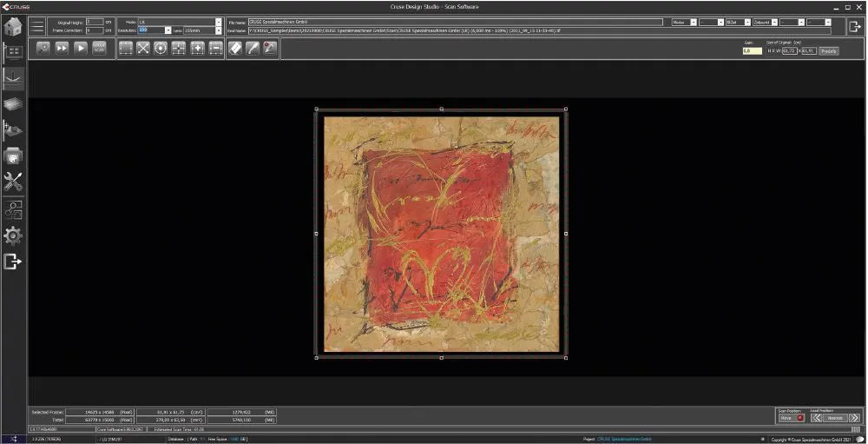Start playback with the play arrow button

click(x=81, y=49)
